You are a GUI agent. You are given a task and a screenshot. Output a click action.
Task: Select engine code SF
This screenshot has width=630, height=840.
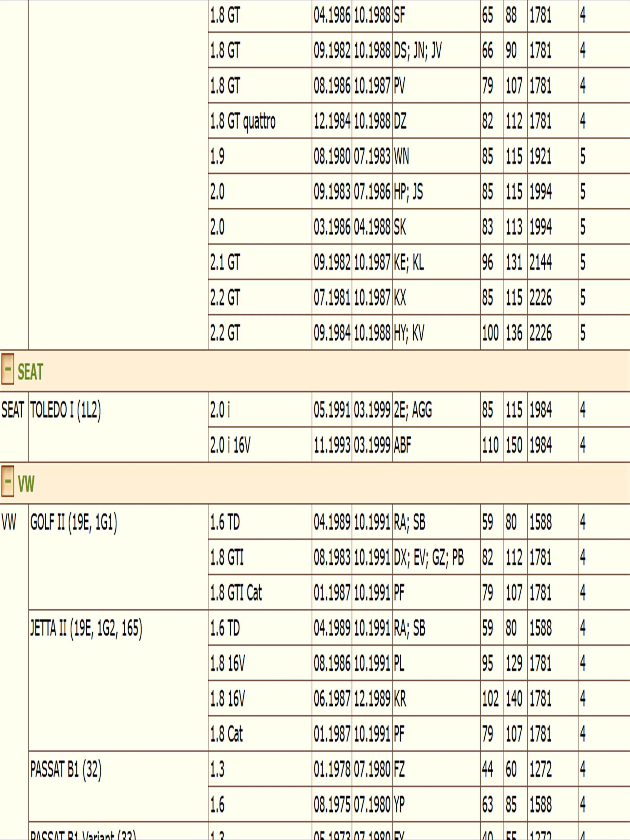tap(436, 15)
